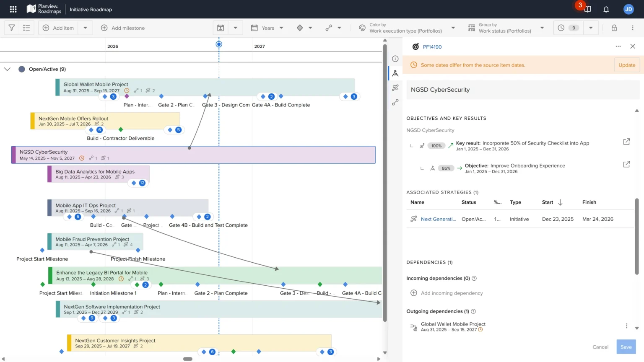Open the app launcher grid

[x=13, y=9]
